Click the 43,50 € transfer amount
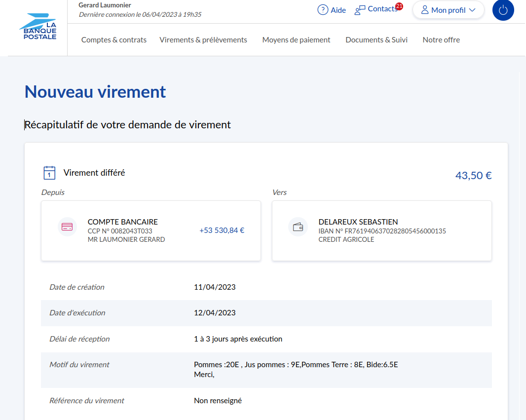The image size is (526, 420). coord(473,175)
